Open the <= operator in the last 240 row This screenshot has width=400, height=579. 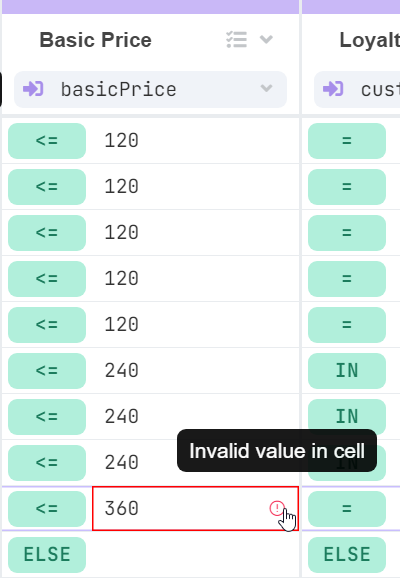tap(47, 463)
